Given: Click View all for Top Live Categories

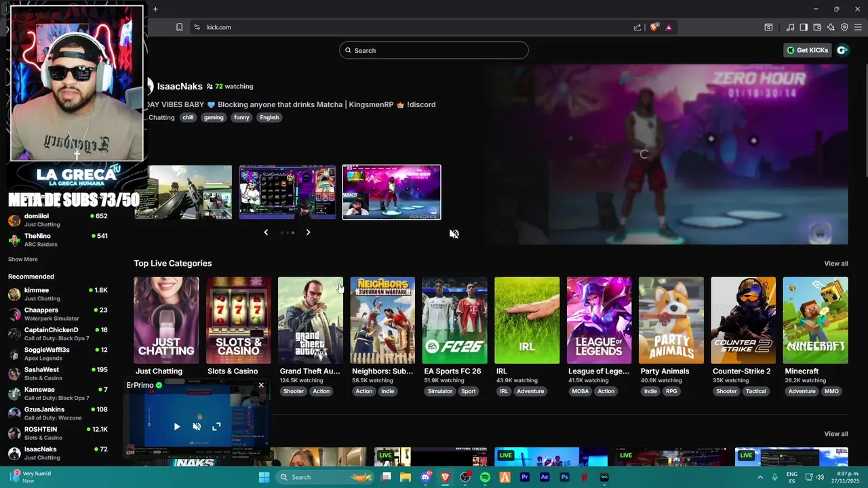Looking at the screenshot, I should click(835, 264).
